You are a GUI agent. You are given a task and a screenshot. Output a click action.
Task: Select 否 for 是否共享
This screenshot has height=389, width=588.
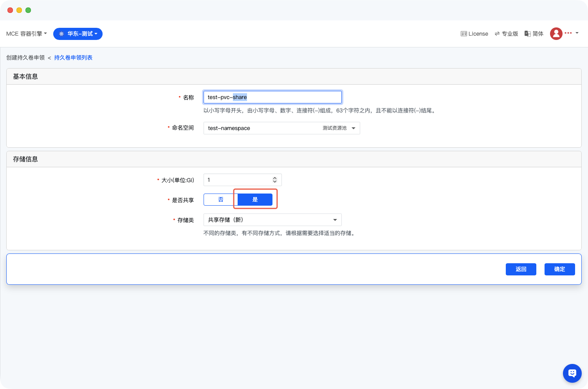(x=221, y=200)
